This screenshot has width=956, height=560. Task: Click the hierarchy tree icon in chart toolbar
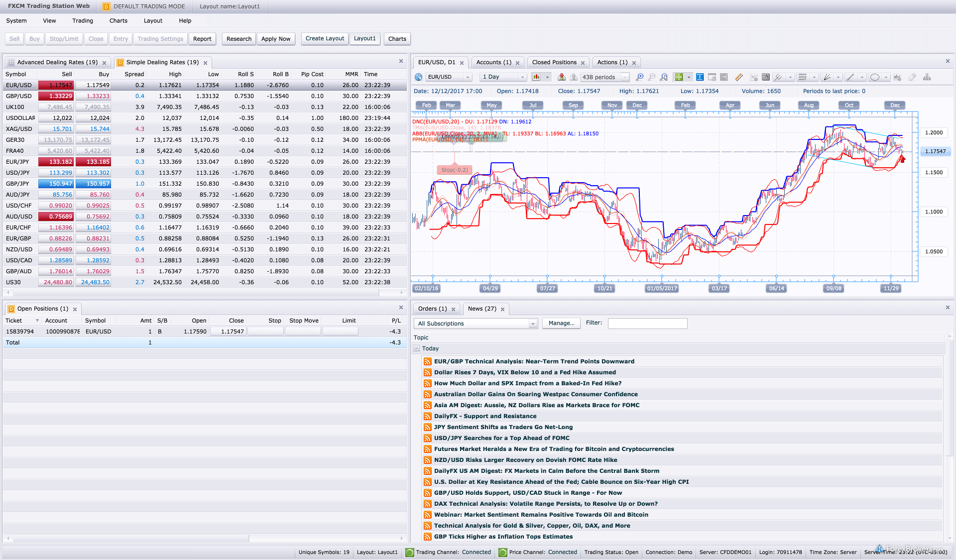927,77
